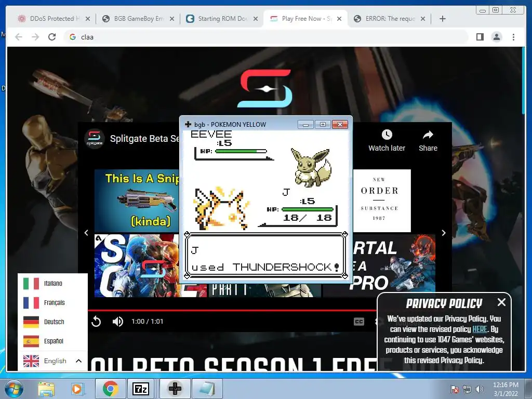The height and width of the screenshot is (399, 532).
Task: Choose Italiano language
Action: 52,283
